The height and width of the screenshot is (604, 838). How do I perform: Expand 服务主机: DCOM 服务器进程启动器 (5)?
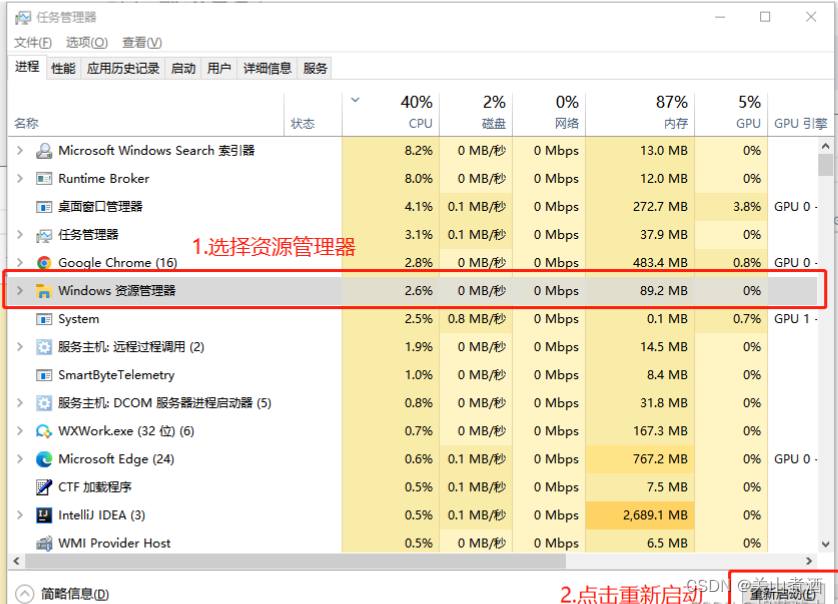click(x=20, y=402)
